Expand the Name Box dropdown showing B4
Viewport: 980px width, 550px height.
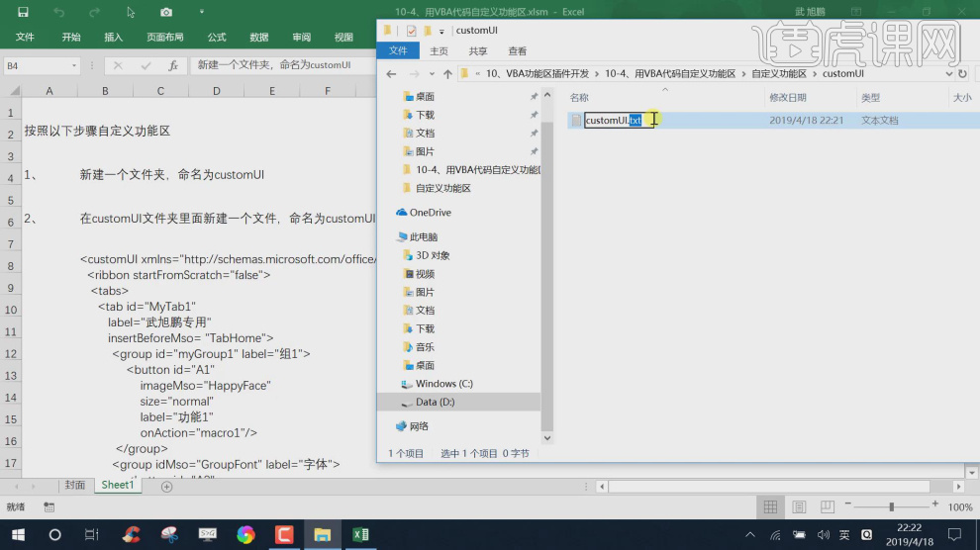74,65
